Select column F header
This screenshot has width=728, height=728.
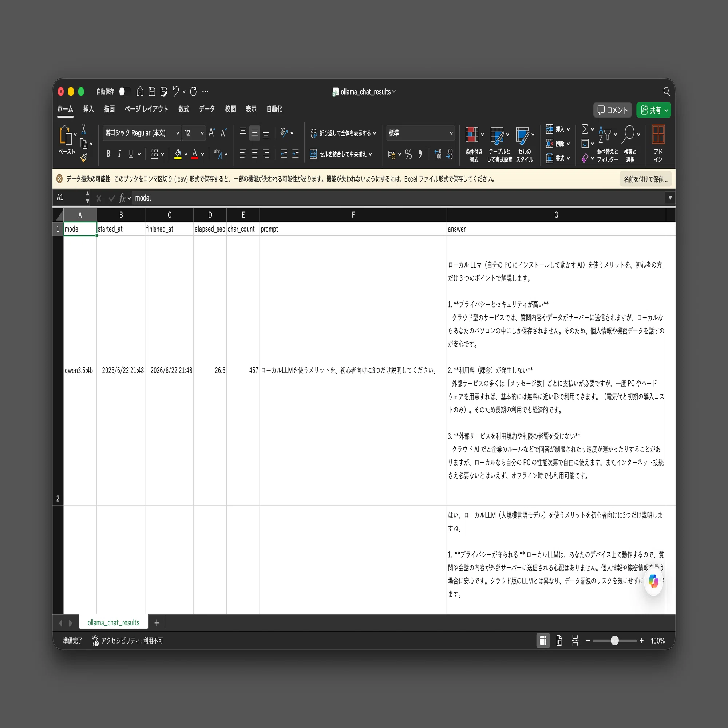(x=353, y=215)
